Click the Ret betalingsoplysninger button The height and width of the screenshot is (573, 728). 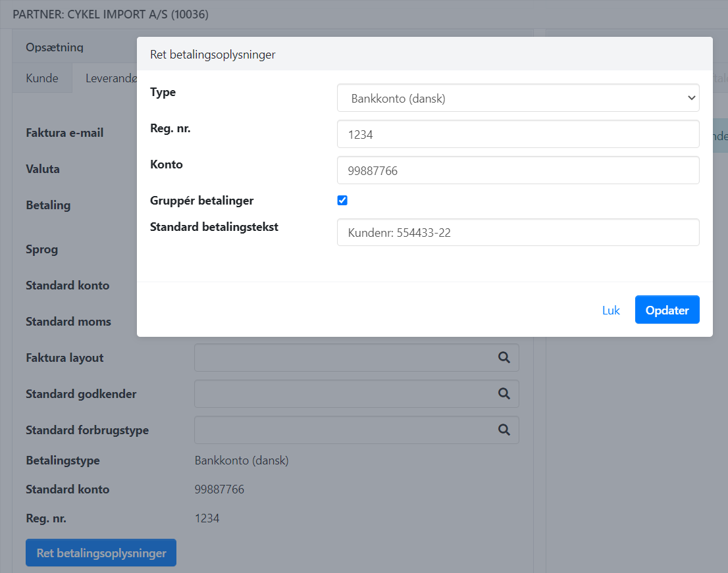pos(101,553)
